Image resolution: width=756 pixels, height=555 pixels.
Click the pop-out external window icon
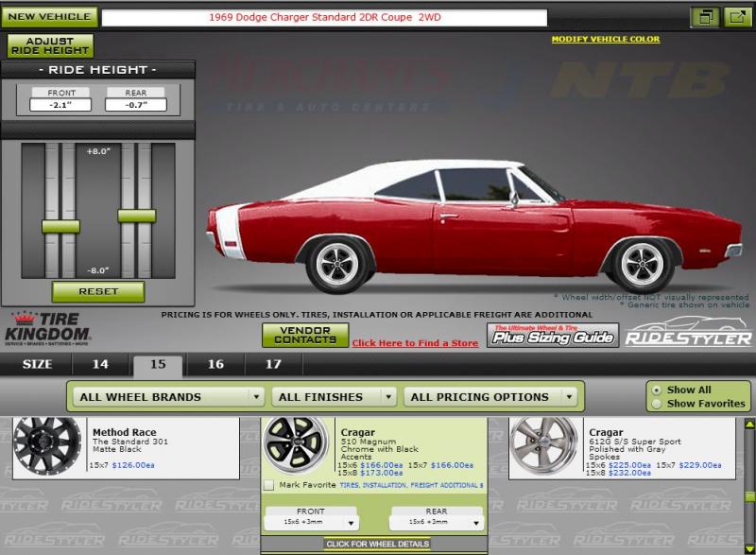tap(737, 17)
